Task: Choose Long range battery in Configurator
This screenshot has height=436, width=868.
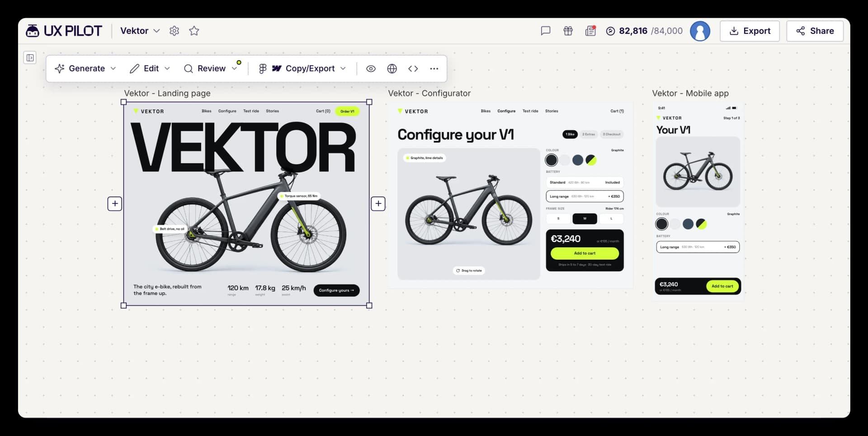Action: [x=585, y=196]
